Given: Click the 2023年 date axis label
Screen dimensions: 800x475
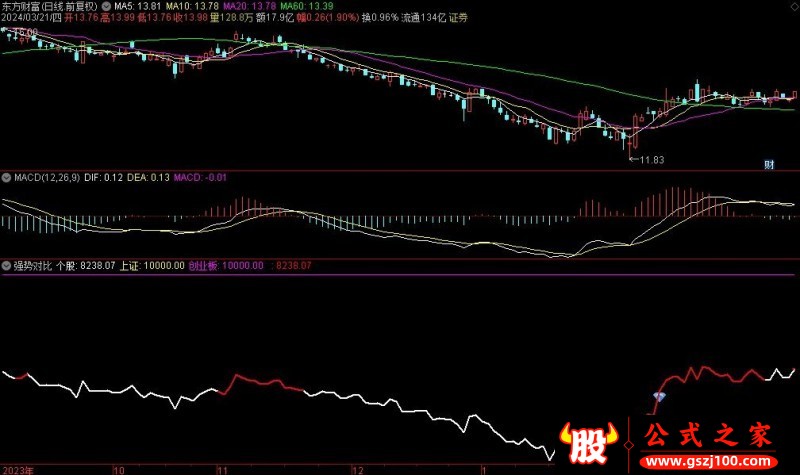Looking at the screenshot, I should coord(17,468).
